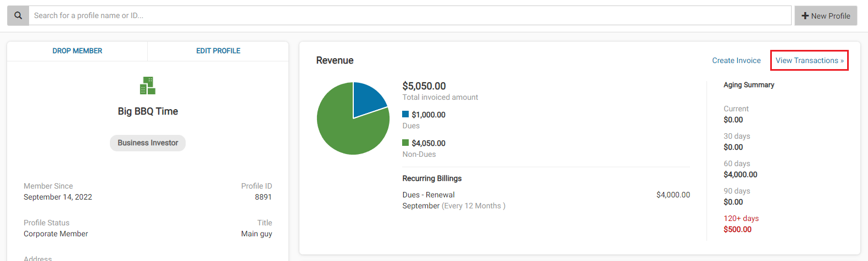
Task: Click September Every 12 Months text
Action: point(454,206)
